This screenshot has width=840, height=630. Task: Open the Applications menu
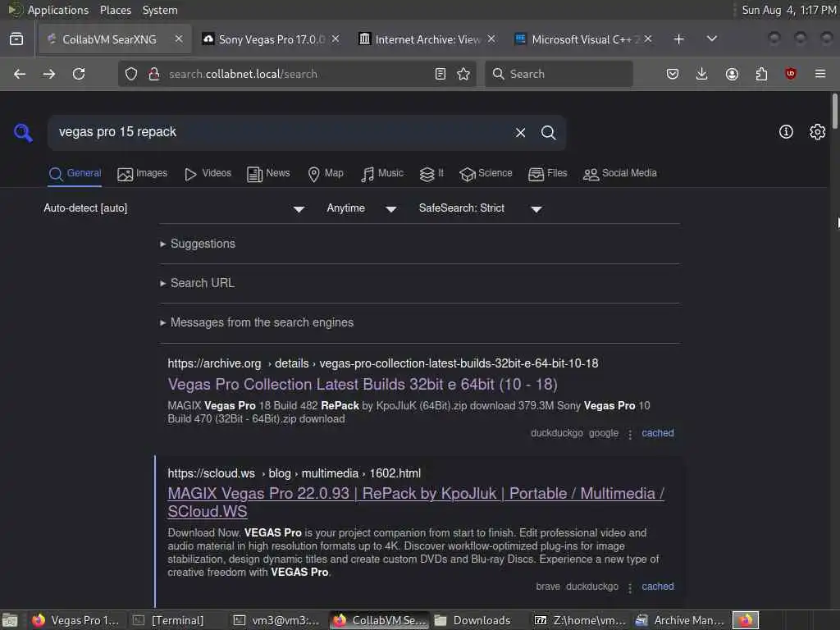[58, 10]
